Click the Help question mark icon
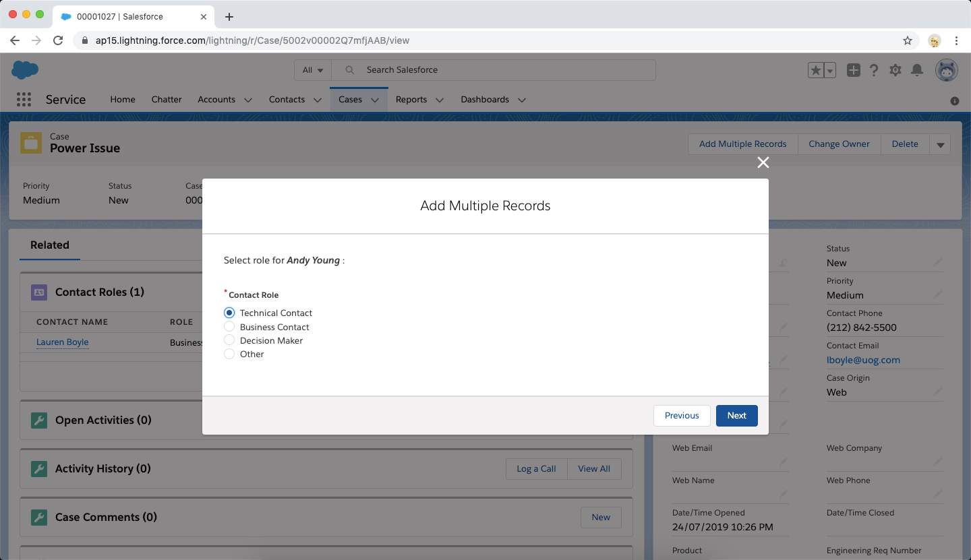Viewport: 971px width, 560px height. coord(874,70)
